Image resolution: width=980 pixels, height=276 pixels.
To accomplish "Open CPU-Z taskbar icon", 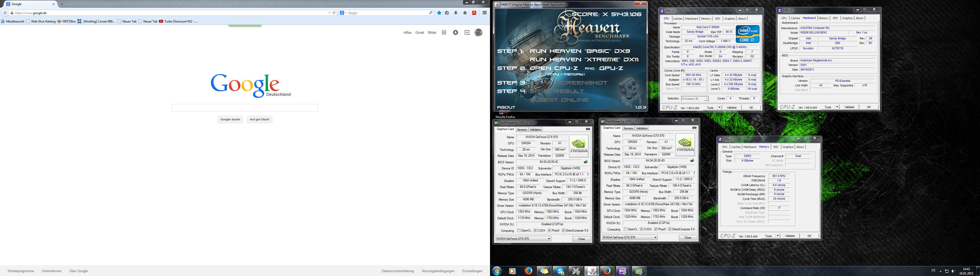I will coord(622,271).
